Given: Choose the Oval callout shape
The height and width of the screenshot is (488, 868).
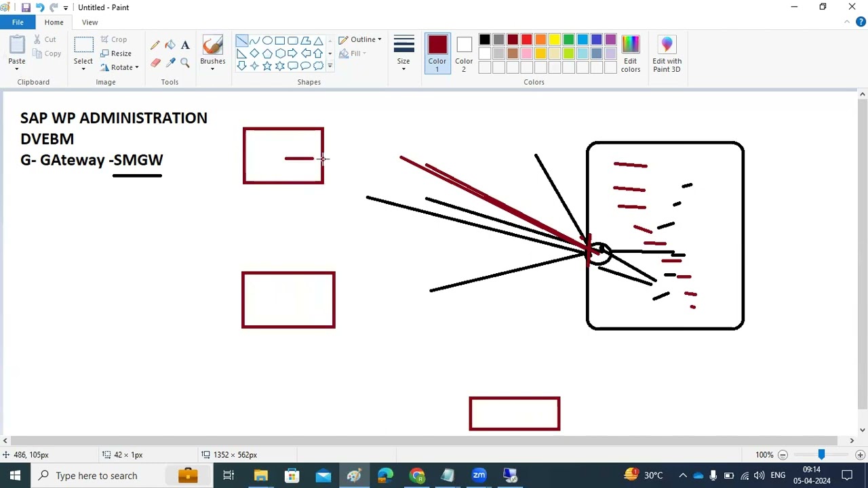Looking at the screenshot, I should coord(306,66).
